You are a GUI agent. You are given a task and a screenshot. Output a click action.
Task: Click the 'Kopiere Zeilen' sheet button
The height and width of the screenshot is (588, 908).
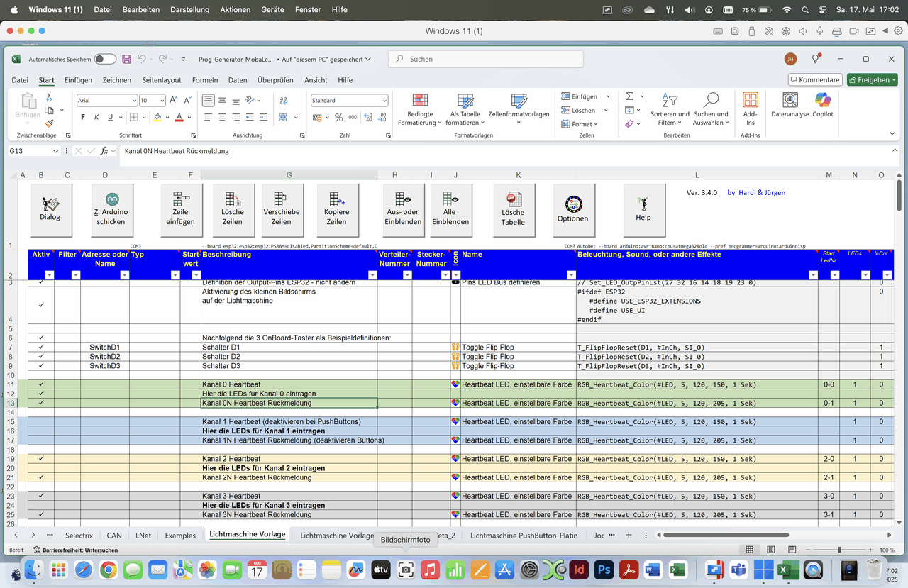[x=336, y=209]
